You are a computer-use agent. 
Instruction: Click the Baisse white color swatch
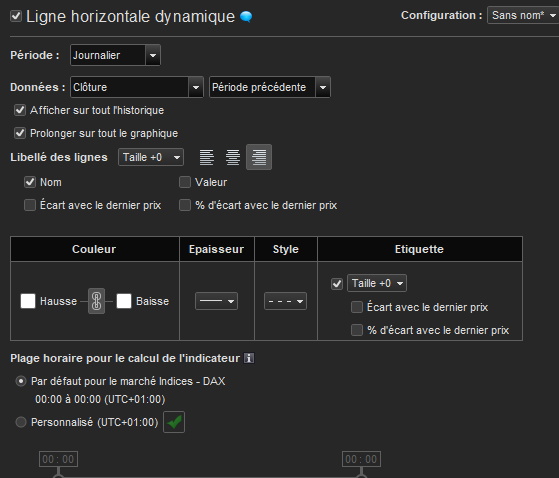[x=124, y=301]
